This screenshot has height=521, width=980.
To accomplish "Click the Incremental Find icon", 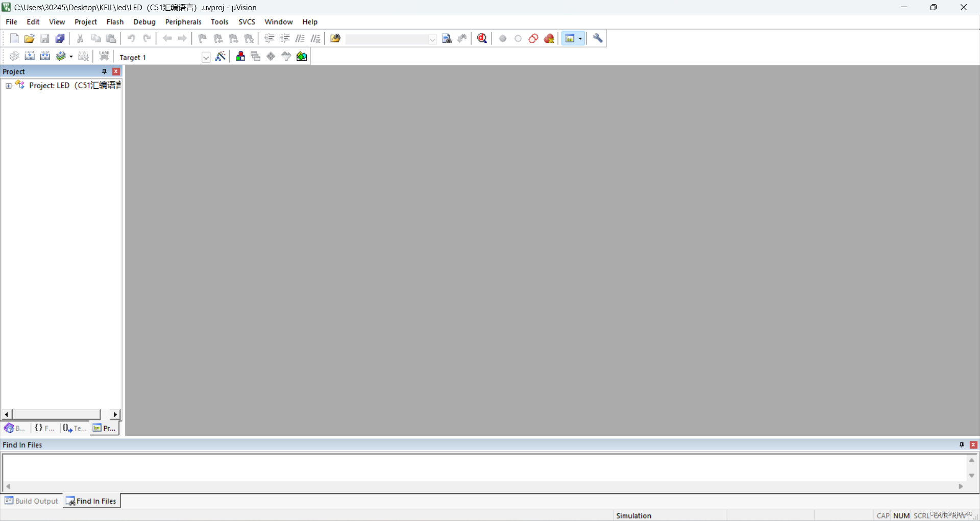I will [x=462, y=38].
